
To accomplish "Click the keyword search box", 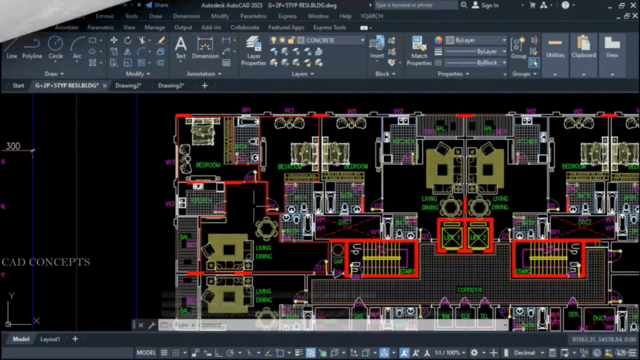I will coord(415,5).
